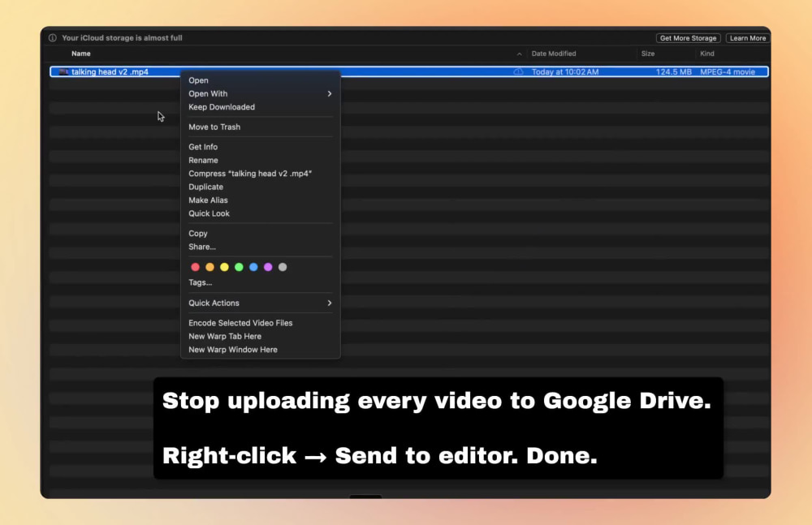Click Get More Storage button
812x525 pixels.
tap(689, 38)
